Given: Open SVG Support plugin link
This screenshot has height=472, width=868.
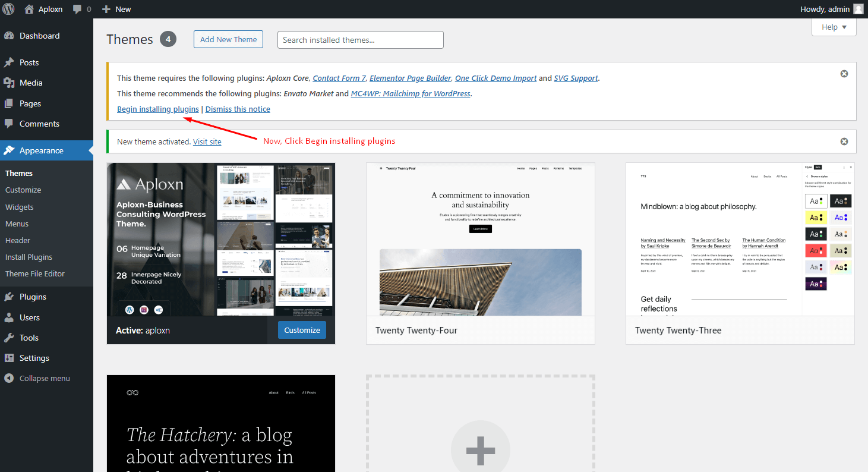Looking at the screenshot, I should (576, 78).
